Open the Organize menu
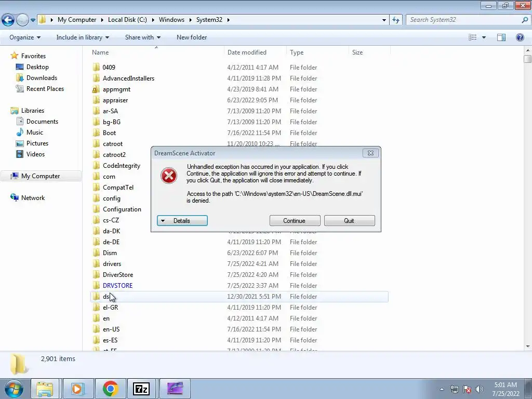 coord(25,37)
